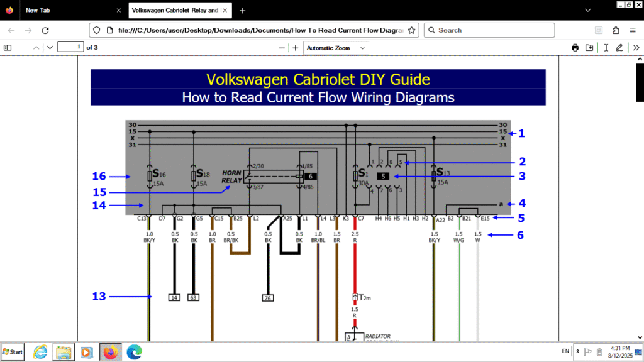The width and height of the screenshot is (644, 362).
Task: Click the page number input field
Action: click(70, 47)
